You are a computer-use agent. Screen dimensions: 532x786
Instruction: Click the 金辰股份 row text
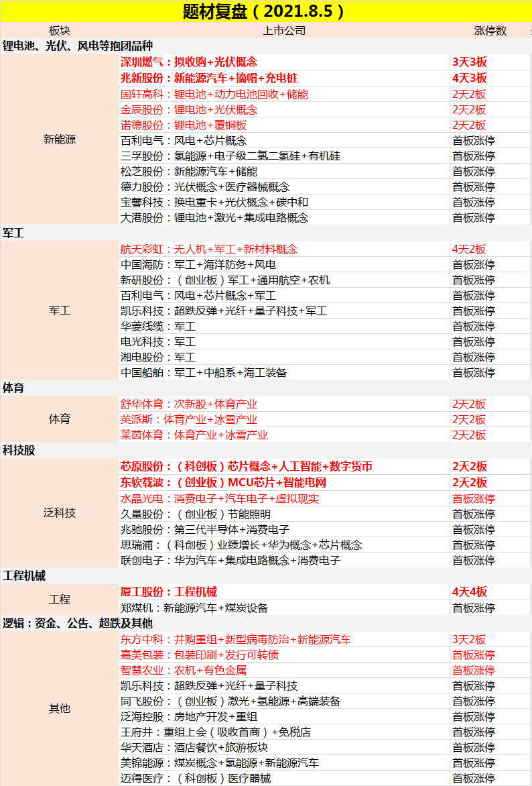(189, 110)
